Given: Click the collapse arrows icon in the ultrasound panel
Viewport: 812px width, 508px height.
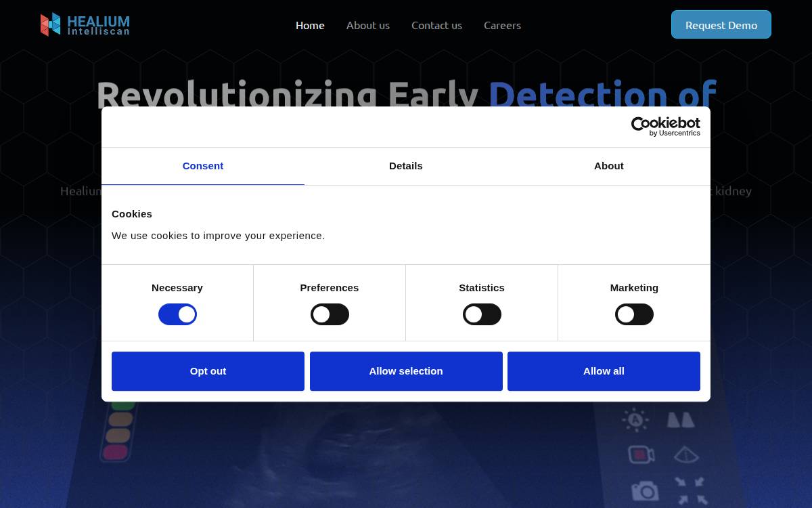Looking at the screenshot, I should (x=690, y=491).
